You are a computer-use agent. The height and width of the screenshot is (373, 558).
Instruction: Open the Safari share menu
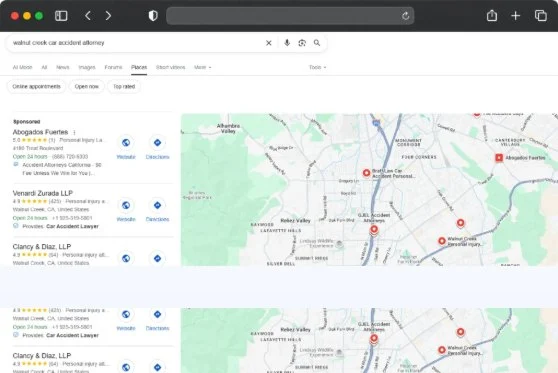coord(492,15)
